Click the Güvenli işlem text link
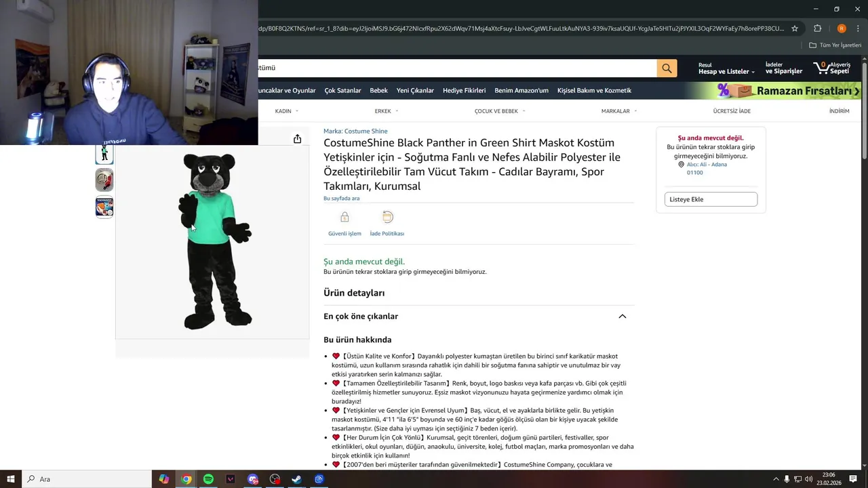This screenshot has width=868, height=488. [x=344, y=234]
